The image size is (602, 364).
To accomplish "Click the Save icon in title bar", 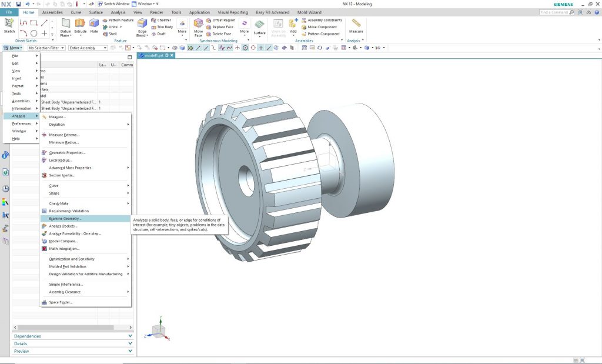I will (18, 4).
